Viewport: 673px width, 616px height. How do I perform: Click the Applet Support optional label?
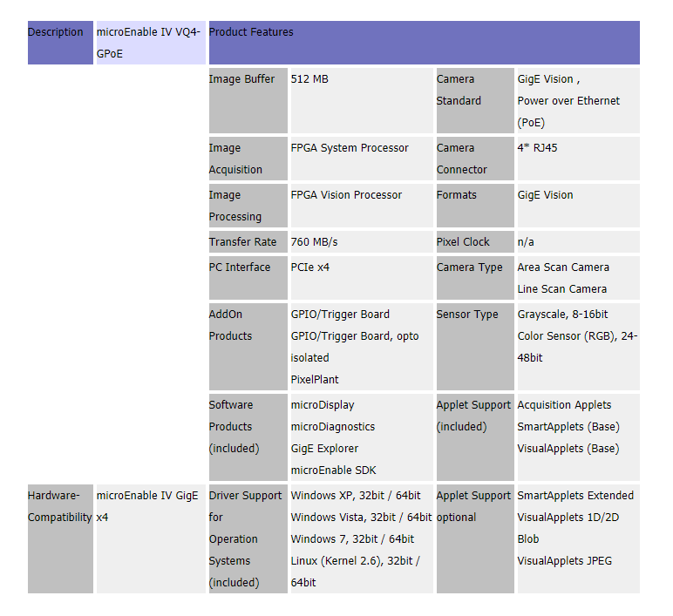475,539
